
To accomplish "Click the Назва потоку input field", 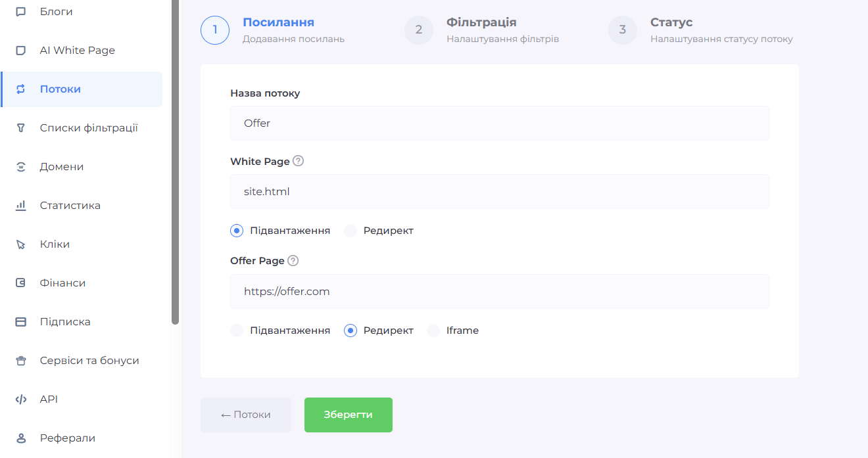I will pyautogui.click(x=499, y=123).
